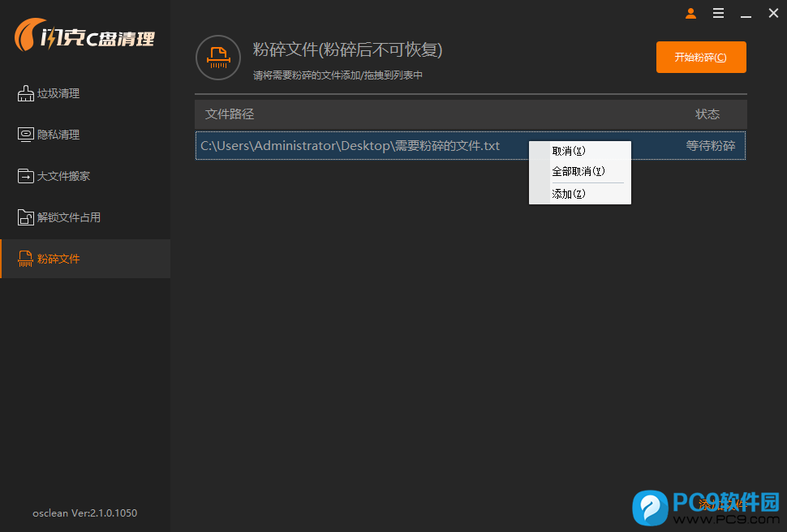Open the hamburger main menu icon
Screen dimensions: 787x532
coord(718,13)
